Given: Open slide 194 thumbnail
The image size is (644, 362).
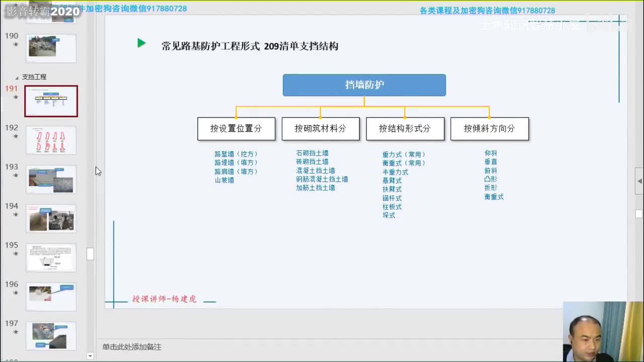Looking at the screenshot, I should [51, 218].
